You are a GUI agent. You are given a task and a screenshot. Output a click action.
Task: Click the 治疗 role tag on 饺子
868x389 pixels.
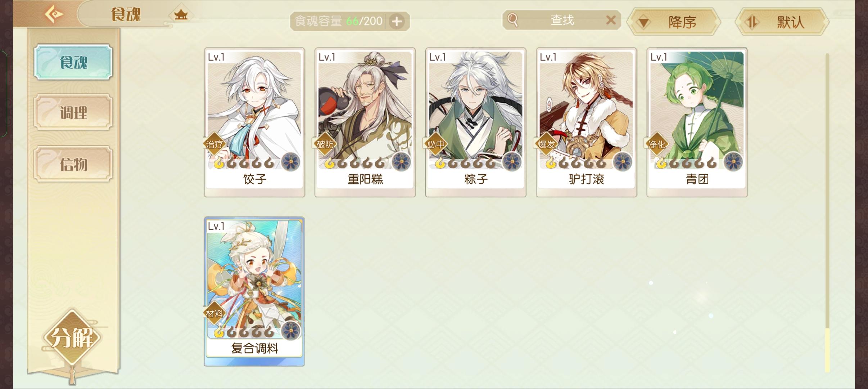(x=214, y=144)
